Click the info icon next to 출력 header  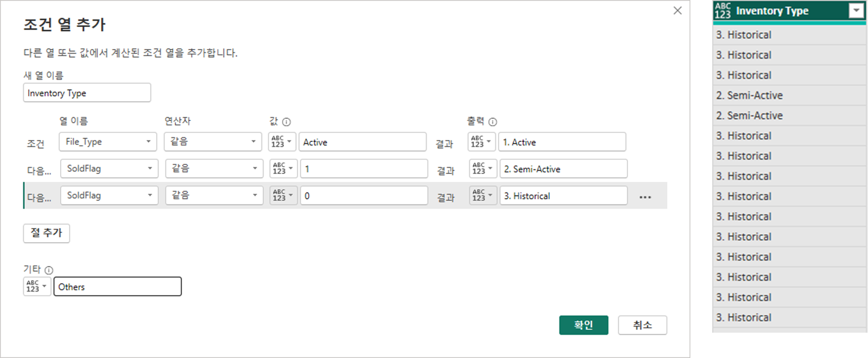point(493,122)
